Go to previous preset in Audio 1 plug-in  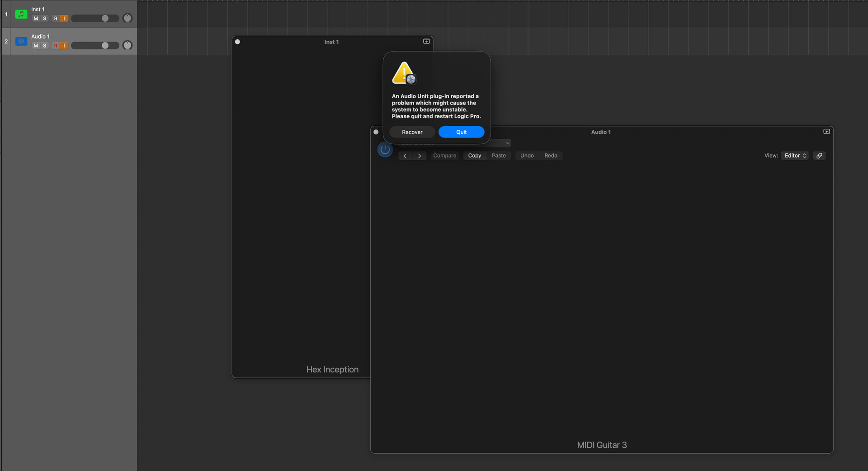[x=405, y=156]
